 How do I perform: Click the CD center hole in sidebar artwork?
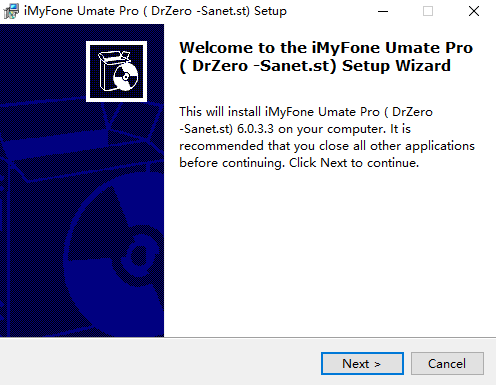pos(140,256)
